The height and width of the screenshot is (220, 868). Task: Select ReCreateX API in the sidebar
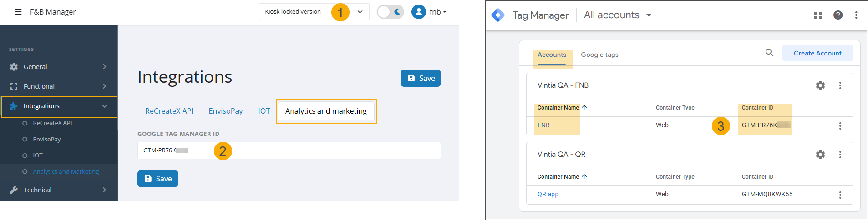coord(52,123)
